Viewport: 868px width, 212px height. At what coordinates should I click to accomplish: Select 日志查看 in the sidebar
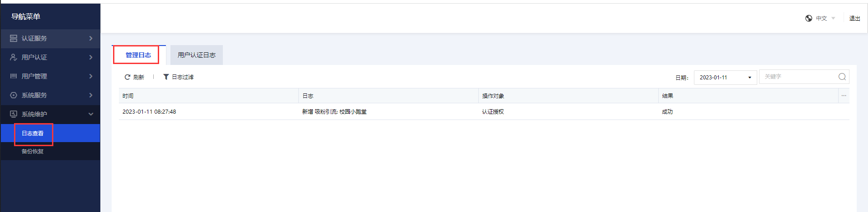coord(33,134)
